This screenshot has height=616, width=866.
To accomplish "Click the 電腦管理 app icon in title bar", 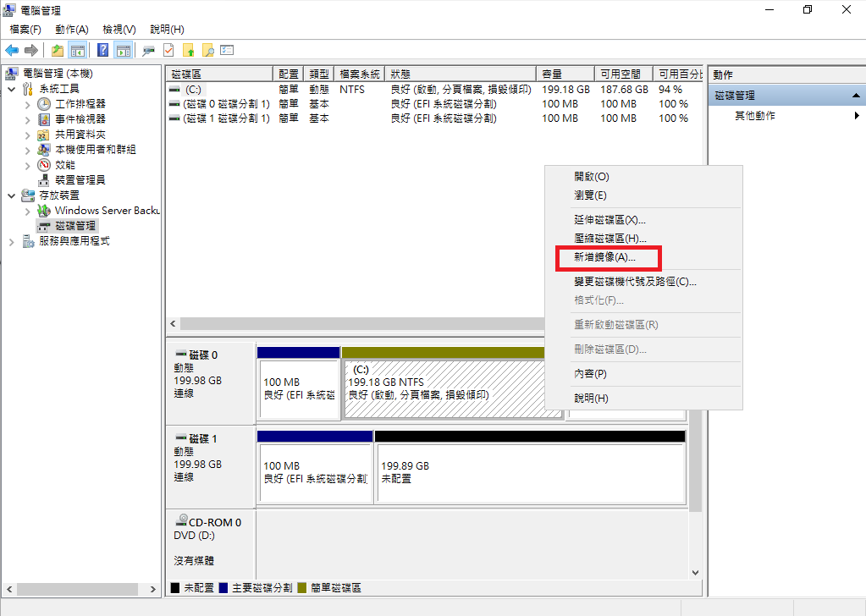I will click(9, 10).
